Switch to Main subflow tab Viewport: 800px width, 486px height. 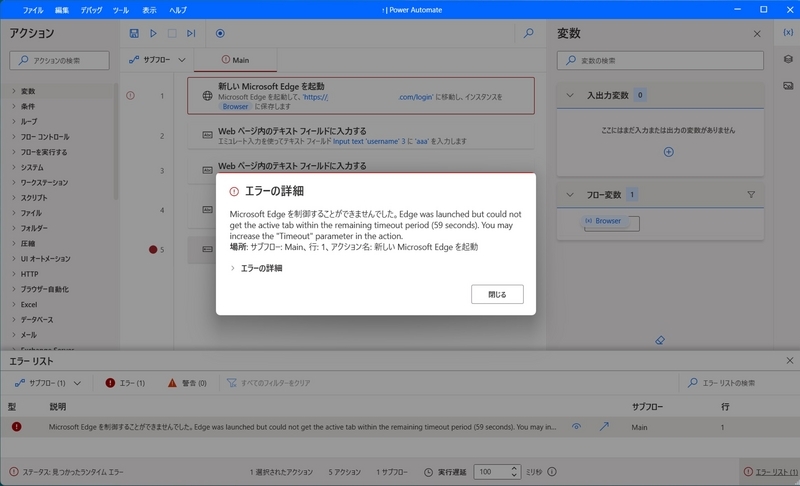pyautogui.click(x=235, y=60)
